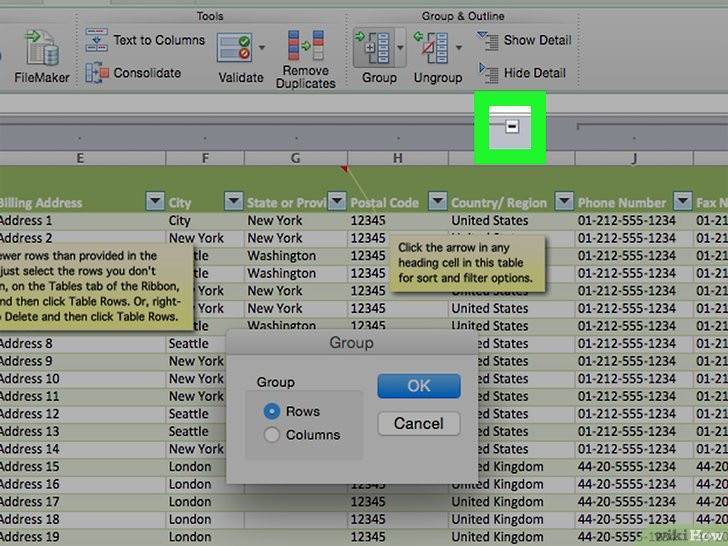Click the Hide Detail icon
Screen dimensions: 728x546
tap(488, 73)
